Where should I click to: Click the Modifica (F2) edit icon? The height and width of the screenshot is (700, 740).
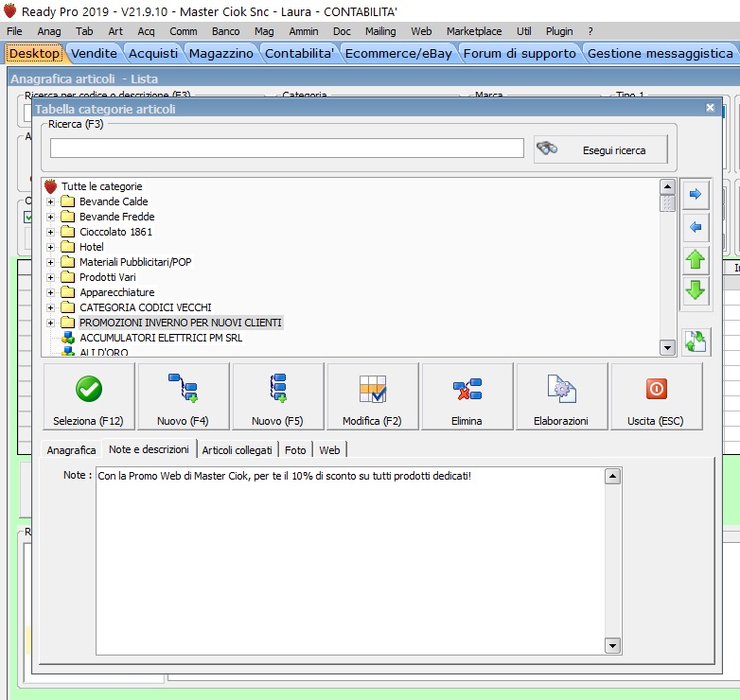pos(372,389)
